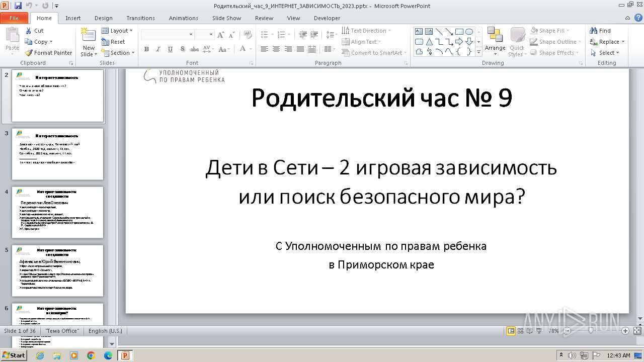Select the Down Arrow block shape
The image size is (644, 362).
469,41
